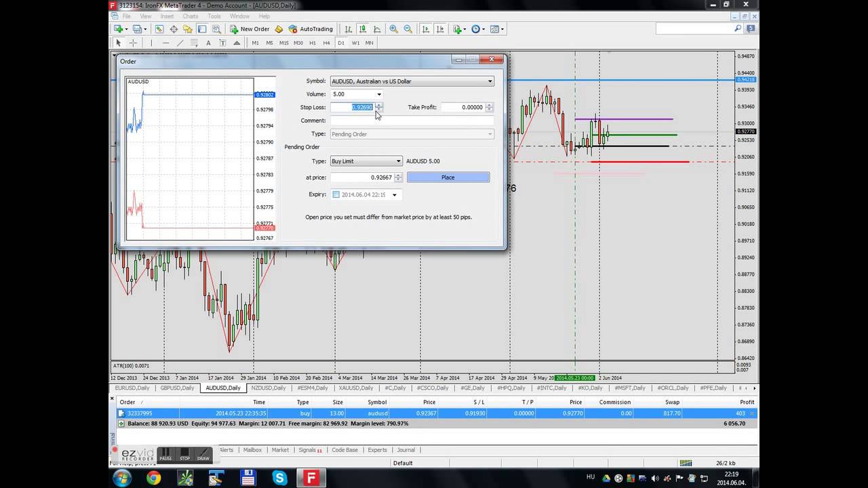Viewport: 868px width, 488px height.
Task: Select the trendline drawing tool
Action: [180, 43]
